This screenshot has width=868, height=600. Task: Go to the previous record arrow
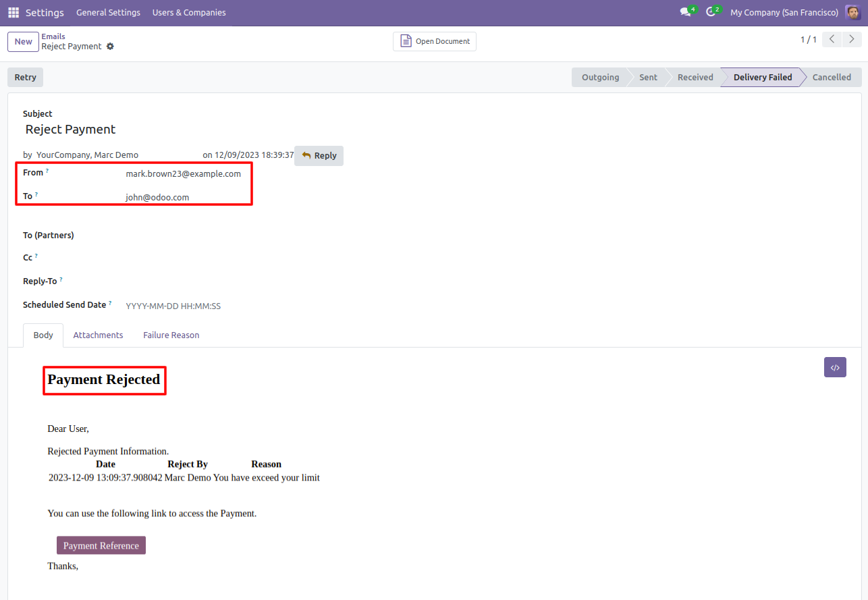(x=832, y=40)
